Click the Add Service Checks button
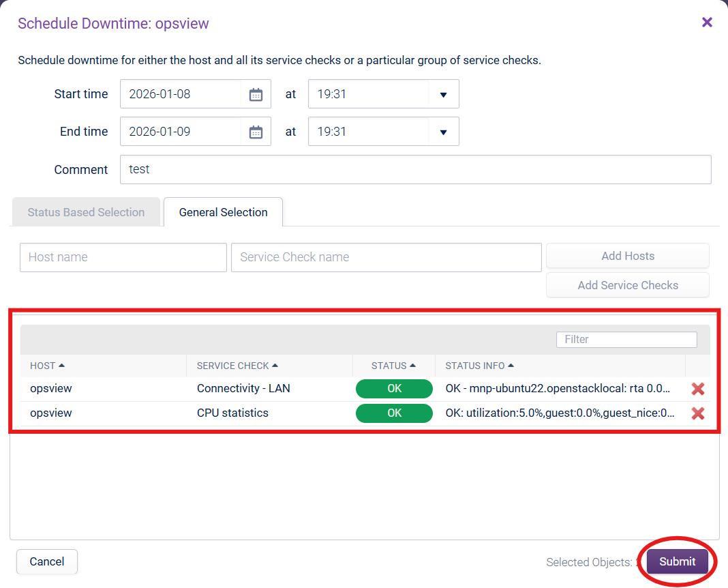 tap(627, 285)
